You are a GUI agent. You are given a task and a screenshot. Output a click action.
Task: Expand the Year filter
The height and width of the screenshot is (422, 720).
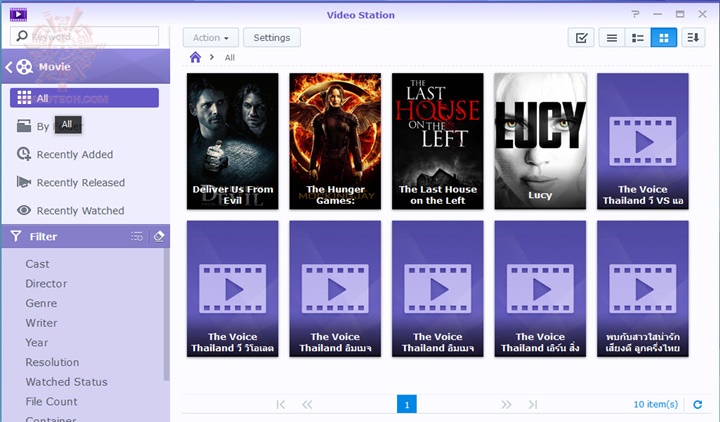tap(37, 343)
